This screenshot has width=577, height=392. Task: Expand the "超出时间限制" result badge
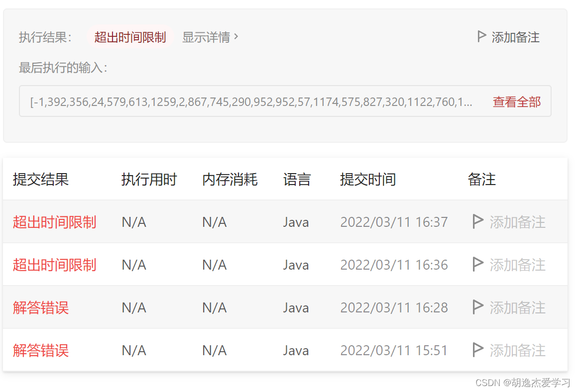pyautogui.click(x=130, y=37)
